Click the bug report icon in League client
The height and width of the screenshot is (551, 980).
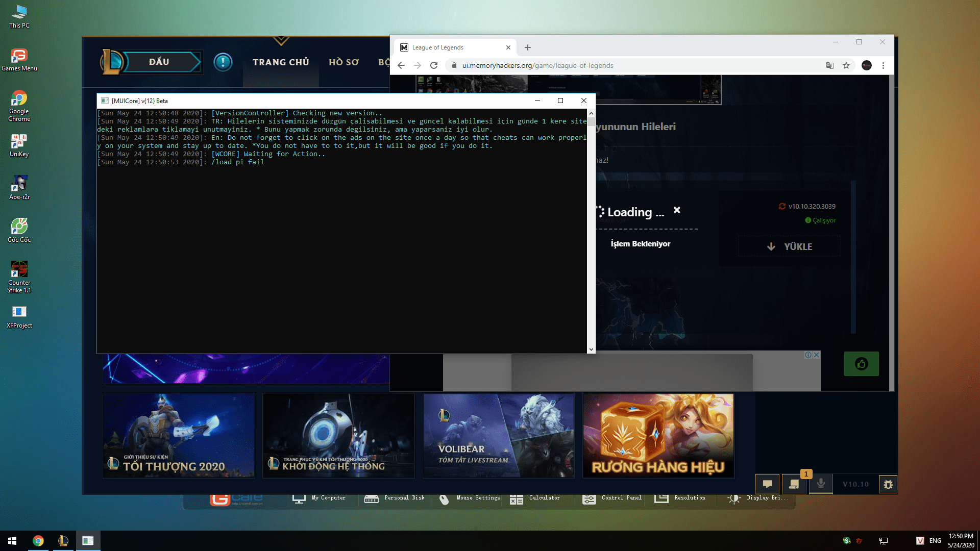tap(888, 484)
